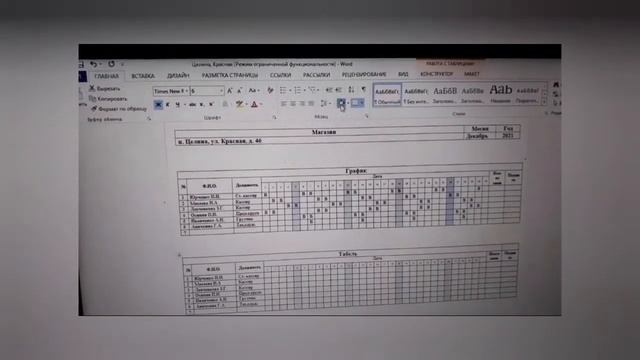Click Формат по образцу (Format Painter)
Screen dimensions: 640x360
click(x=118, y=109)
